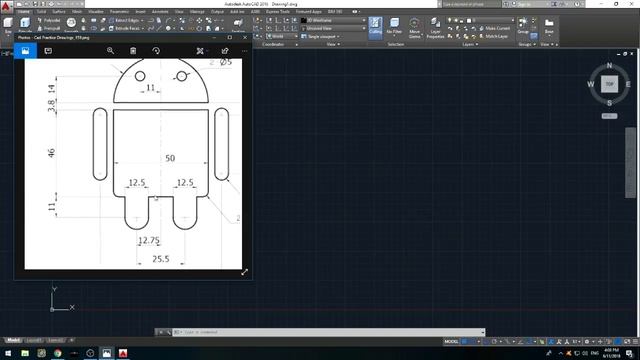Viewport: 640px width, 360px height.
Task: Click the Group tool icon
Action: click(x=522, y=24)
